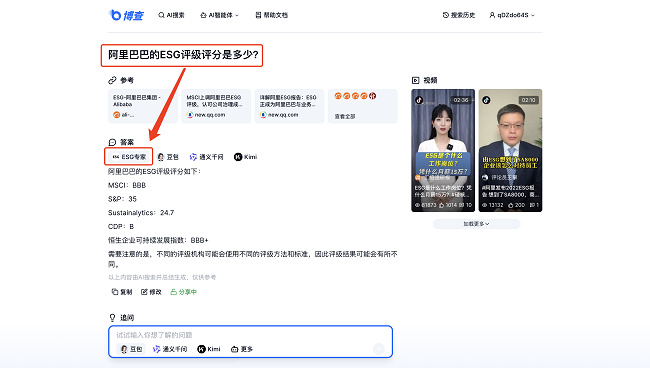The width and height of the screenshot is (650, 368).
Task: Click 查看全部 references
Action: point(345,116)
